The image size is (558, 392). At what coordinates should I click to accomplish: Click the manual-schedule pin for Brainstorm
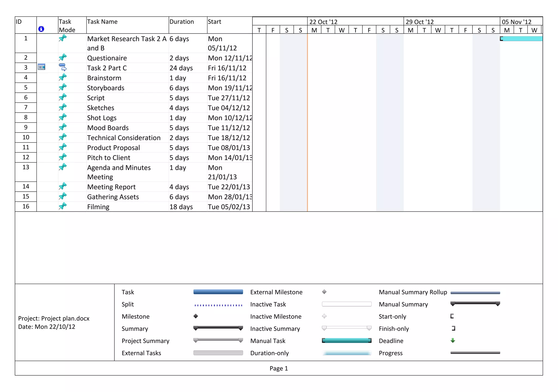pos(63,77)
